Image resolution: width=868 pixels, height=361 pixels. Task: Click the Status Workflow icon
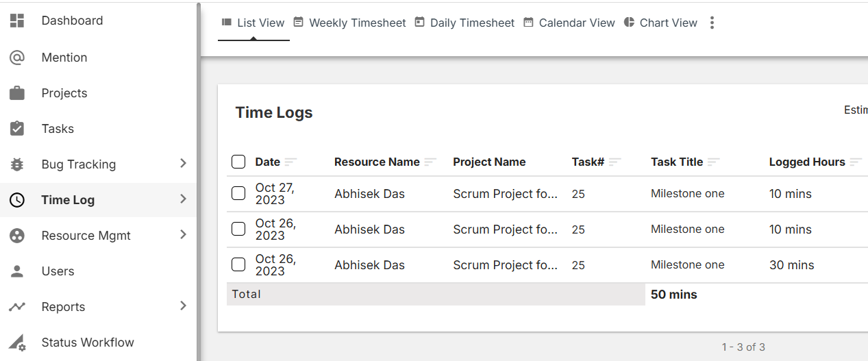(17, 343)
